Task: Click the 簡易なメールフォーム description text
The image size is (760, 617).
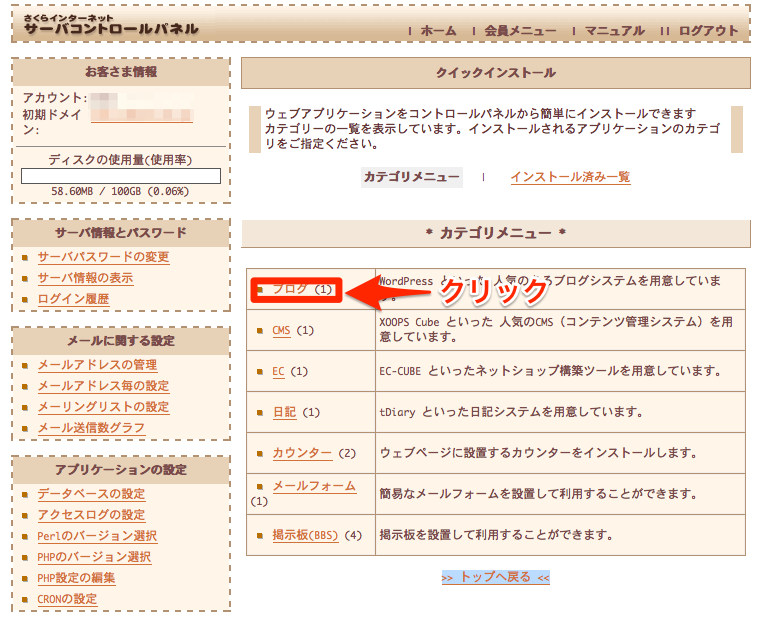Action: [538, 494]
